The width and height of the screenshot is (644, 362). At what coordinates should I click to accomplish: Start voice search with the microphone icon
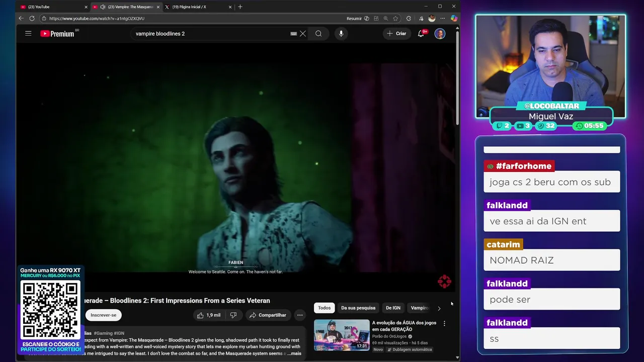[341, 34]
